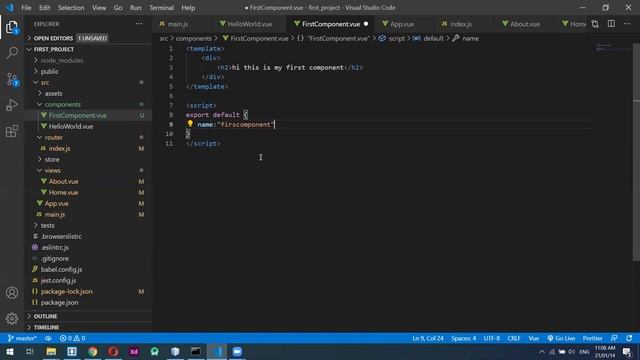Open the Explorer view in activity bar
Screen dimensions: 640x360
coord(12,27)
